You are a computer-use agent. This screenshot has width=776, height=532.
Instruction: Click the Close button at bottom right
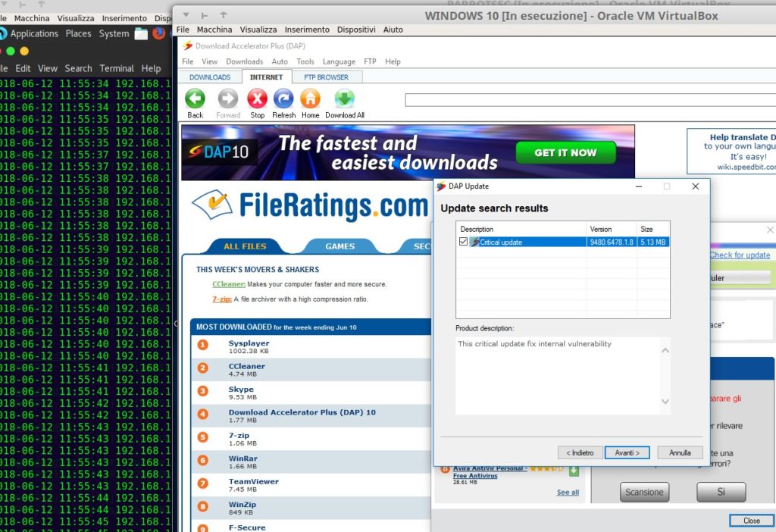[x=751, y=521]
